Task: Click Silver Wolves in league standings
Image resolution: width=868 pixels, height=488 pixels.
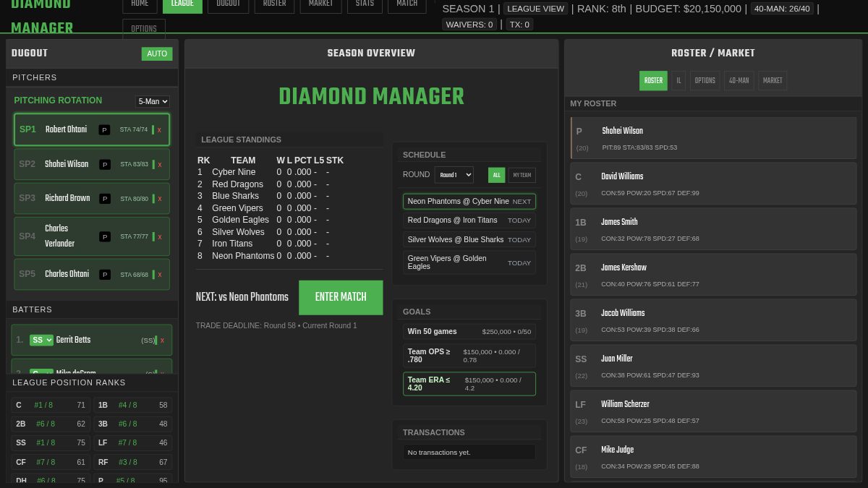Action: pos(238,232)
